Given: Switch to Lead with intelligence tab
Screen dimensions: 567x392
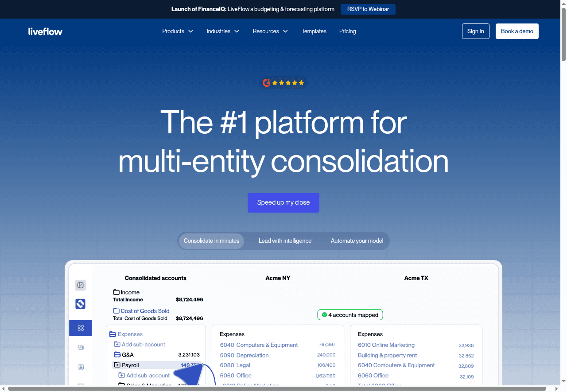Looking at the screenshot, I should [x=285, y=241].
